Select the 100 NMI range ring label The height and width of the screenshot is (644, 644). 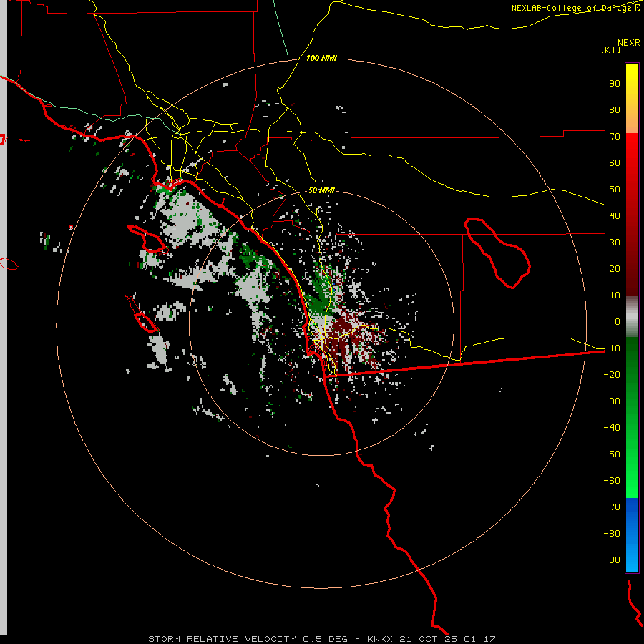[x=321, y=58]
